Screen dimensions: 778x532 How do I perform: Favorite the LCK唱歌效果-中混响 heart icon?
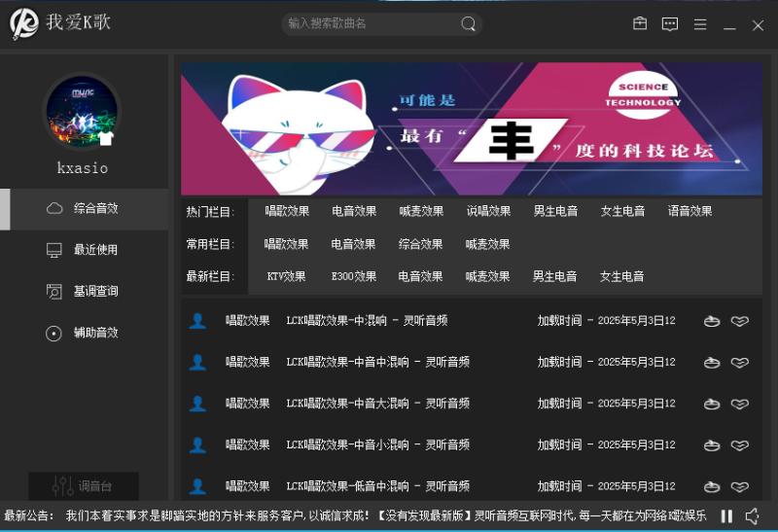(740, 322)
